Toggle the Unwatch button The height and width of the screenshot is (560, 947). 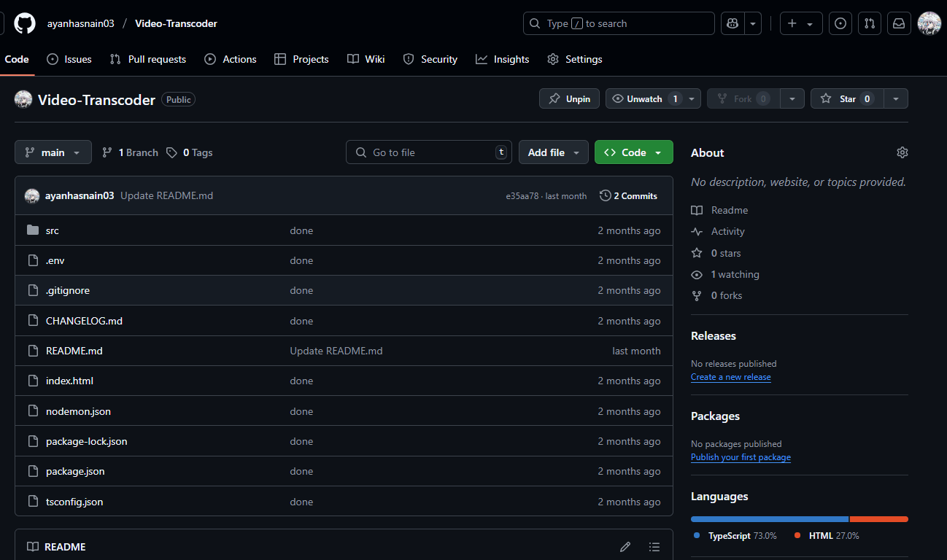click(645, 98)
